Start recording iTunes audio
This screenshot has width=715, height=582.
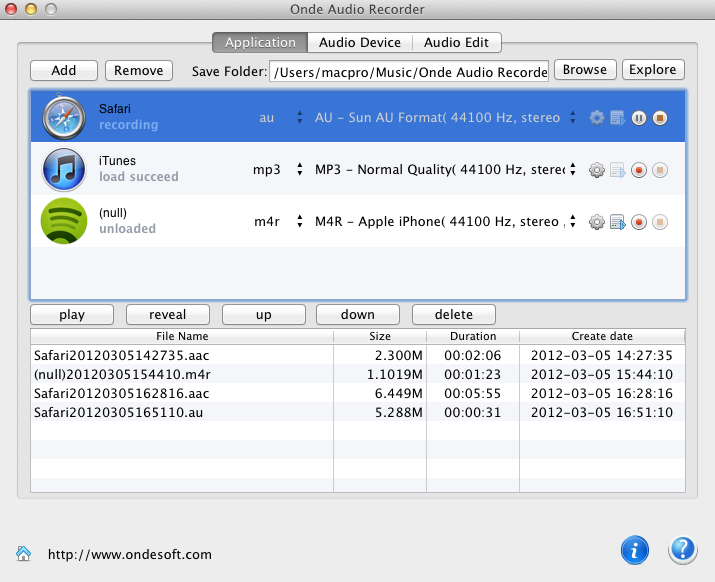point(639,170)
